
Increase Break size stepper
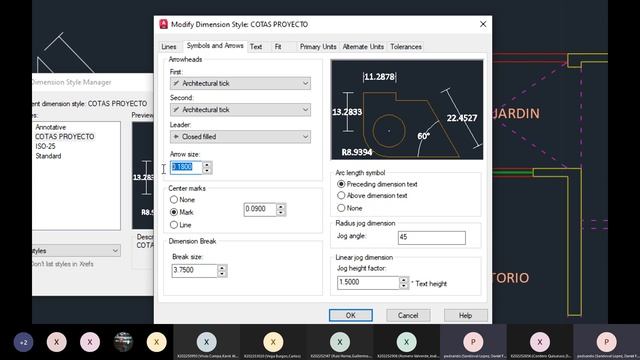pos(222,268)
